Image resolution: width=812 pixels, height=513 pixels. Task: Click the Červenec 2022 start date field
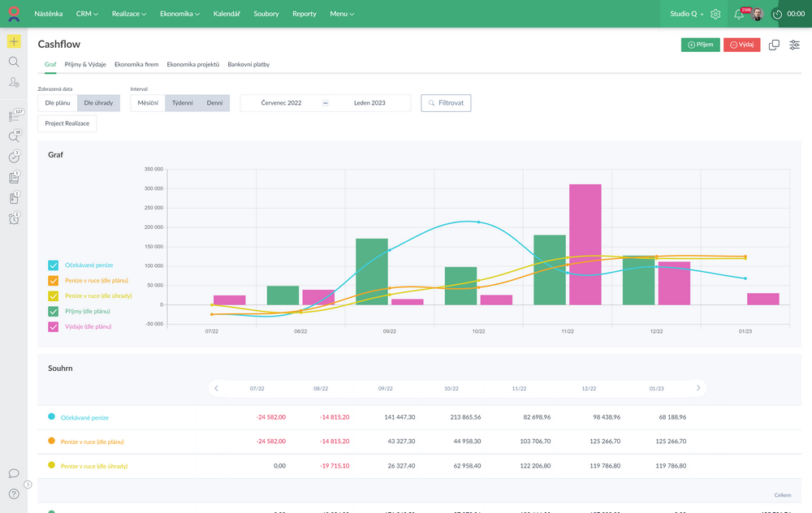pyautogui.click(x=281, y=103)
